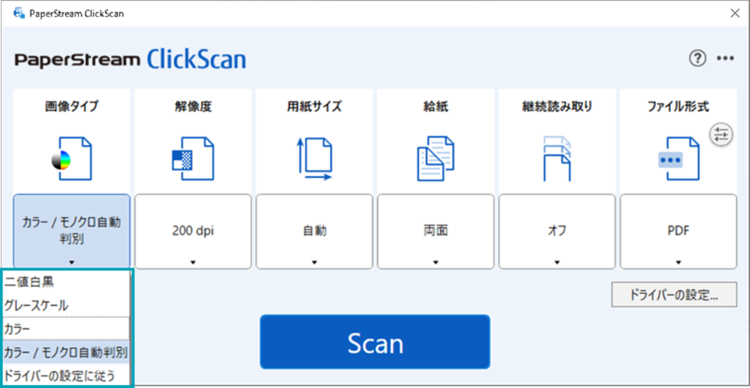Start scanning with the Scan button
Image resolution: width=750 pixels, height=388 pixels.
click(x=375, y=342)
